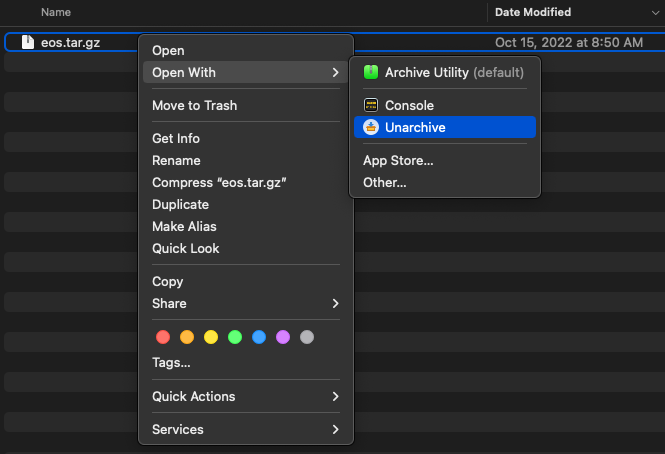Screen dimensions: 665x454
Task: Choose Move to Trash from context menu
Action: 194,105
